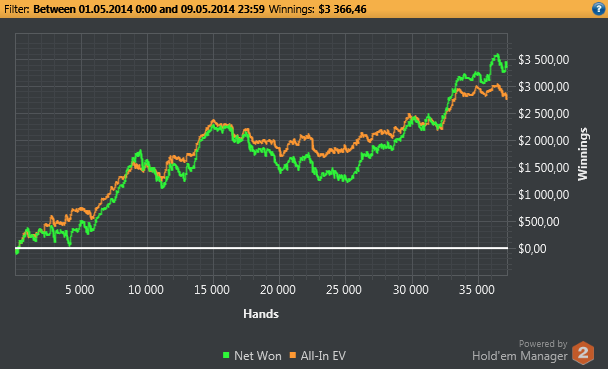Click the $1 500,00 axis label
The width and height of the screenshot is (608, 369).
(544, 168)
